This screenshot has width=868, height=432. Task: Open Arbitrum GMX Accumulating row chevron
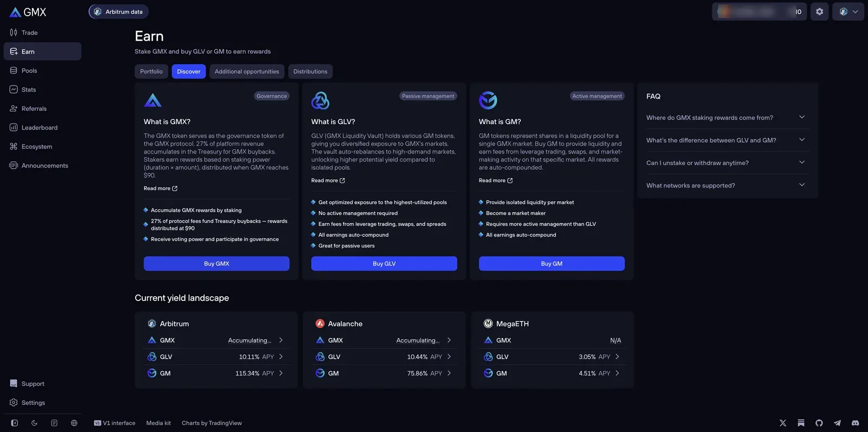tap(281, 340)
